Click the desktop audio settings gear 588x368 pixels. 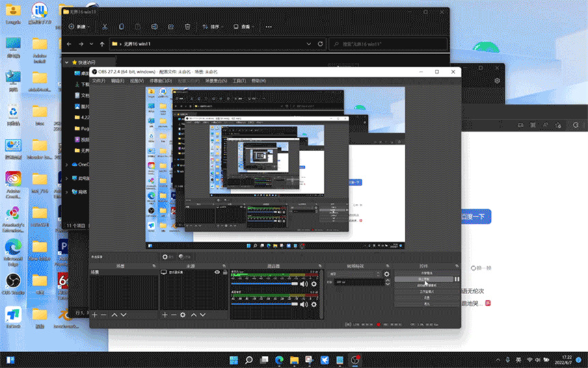[x=314, y=284]
